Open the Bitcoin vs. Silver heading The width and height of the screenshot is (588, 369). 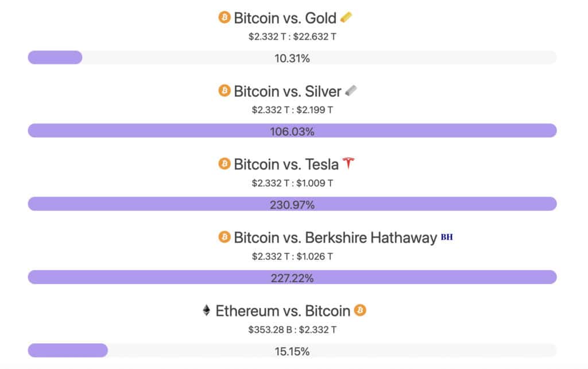(288, 91)
